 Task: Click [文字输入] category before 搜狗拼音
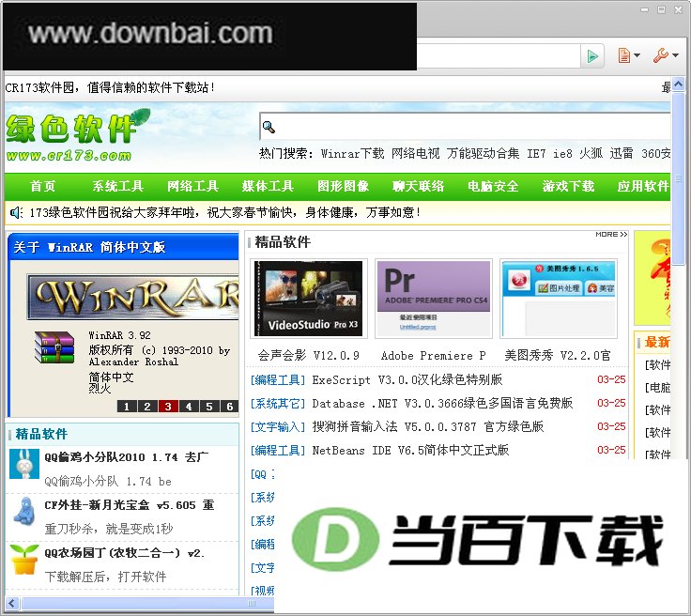tap(278, 427)
